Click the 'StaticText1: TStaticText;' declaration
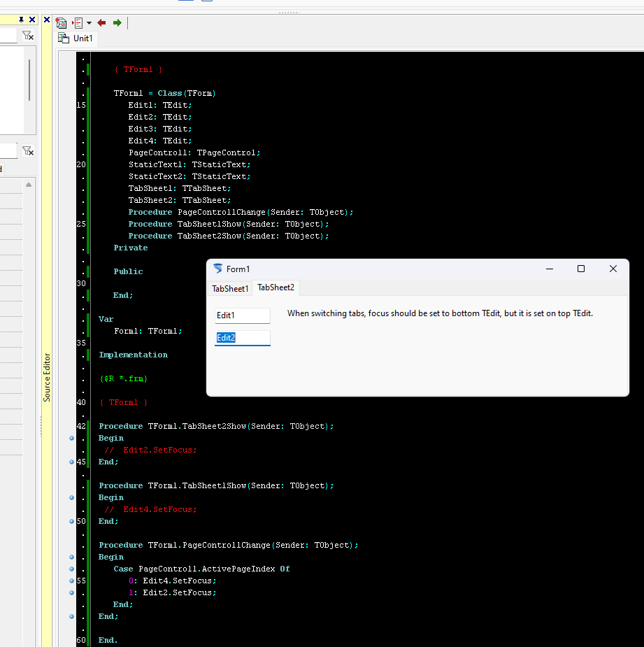The image size is (644, 647). click(x=189, y=164)
